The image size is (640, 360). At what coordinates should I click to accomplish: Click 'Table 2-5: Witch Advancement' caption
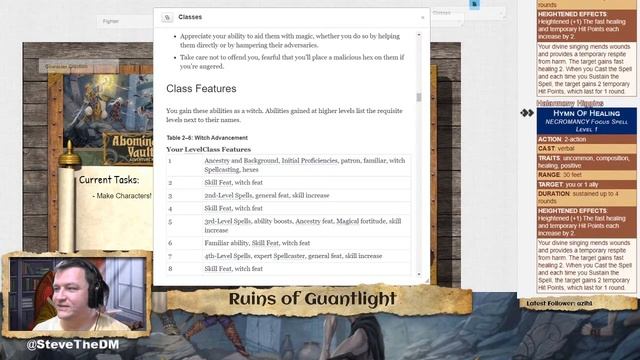point(207,138)
